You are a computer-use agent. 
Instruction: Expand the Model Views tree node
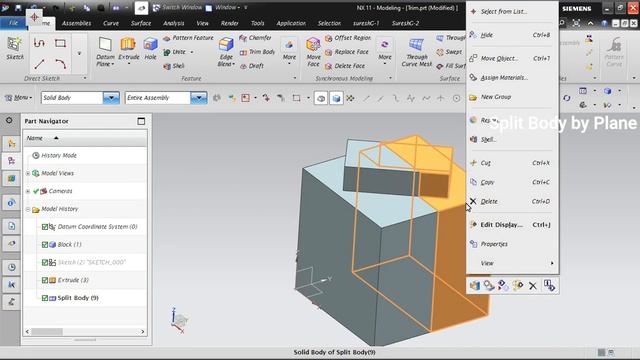coord(28,173)
